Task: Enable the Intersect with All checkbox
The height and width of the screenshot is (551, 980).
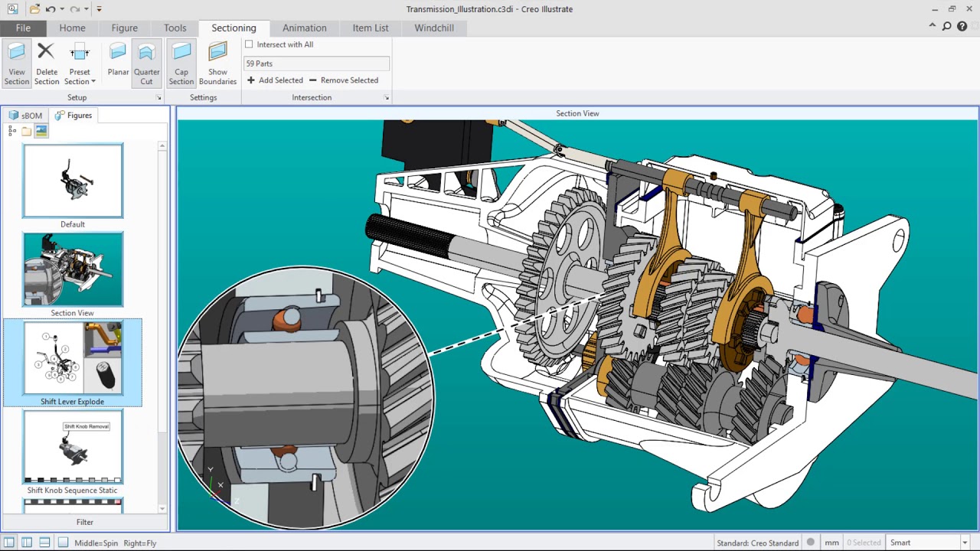Action: [249, 44]
